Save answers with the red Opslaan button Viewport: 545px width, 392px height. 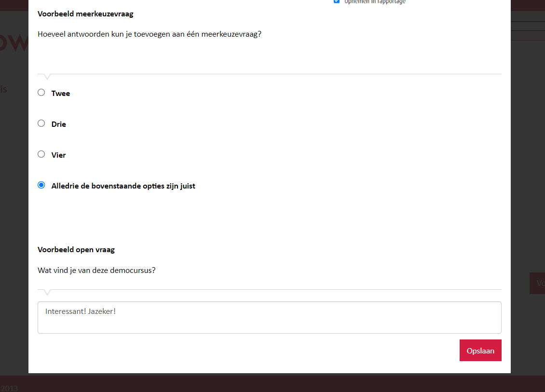tap(480, 351)
